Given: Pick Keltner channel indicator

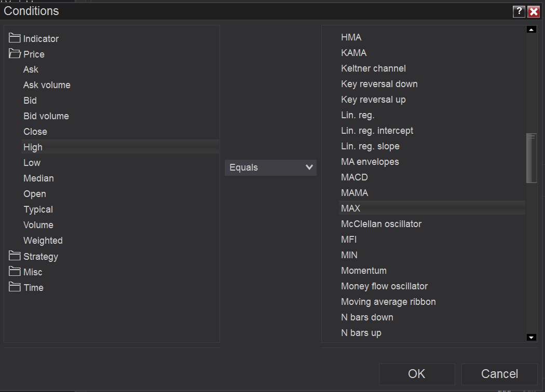Looking at the screenshot, I should (x=373, y=68).
